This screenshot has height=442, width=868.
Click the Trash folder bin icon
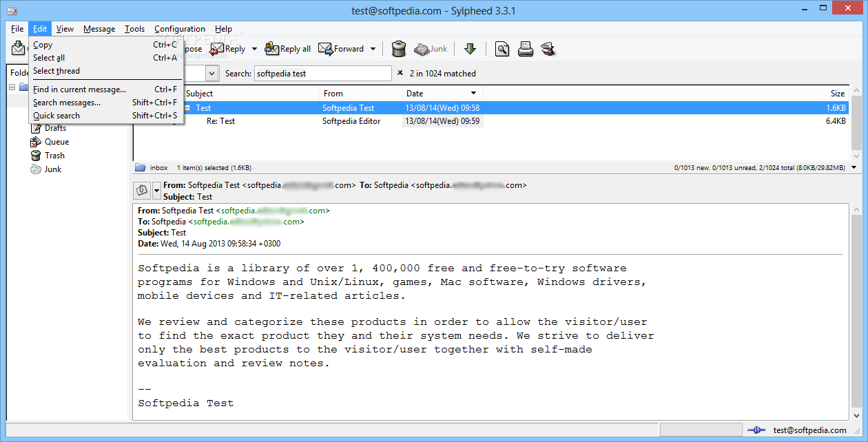point(36,156)
